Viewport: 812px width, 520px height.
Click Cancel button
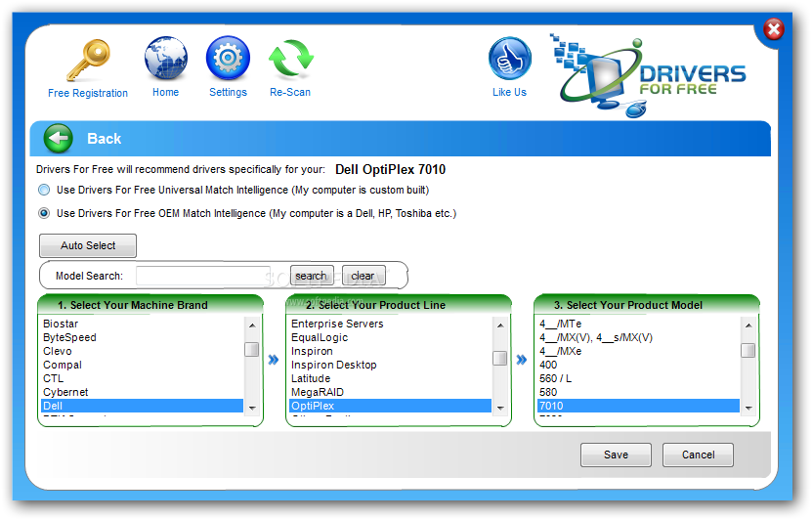[698, 455]
